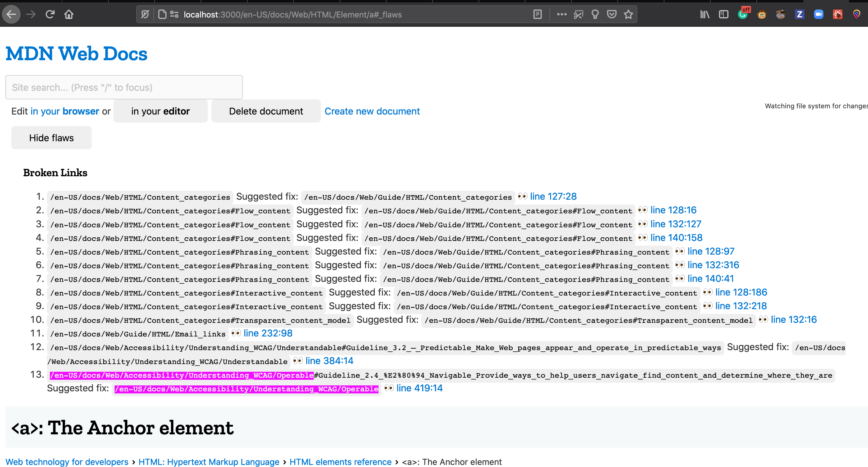This screenshot has height=467, width=868.
Task: Open link 'line 128:186'
Action: click(x=741, y=292)
